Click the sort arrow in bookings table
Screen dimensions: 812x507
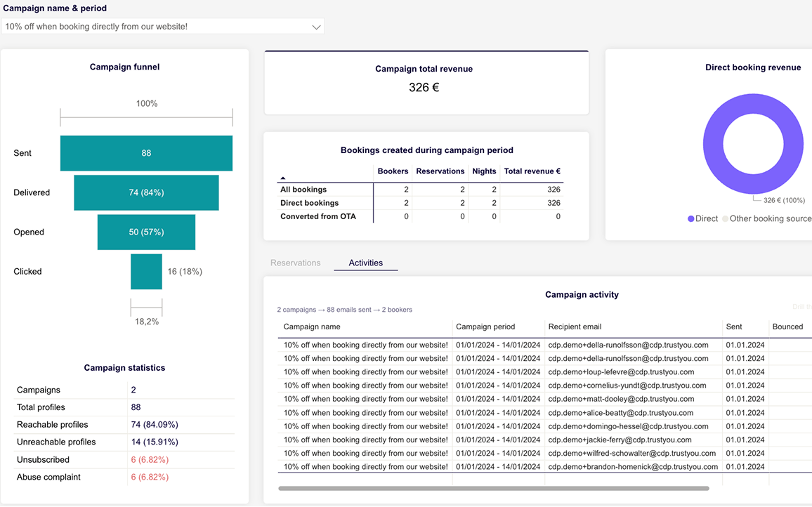click(283, 178)
